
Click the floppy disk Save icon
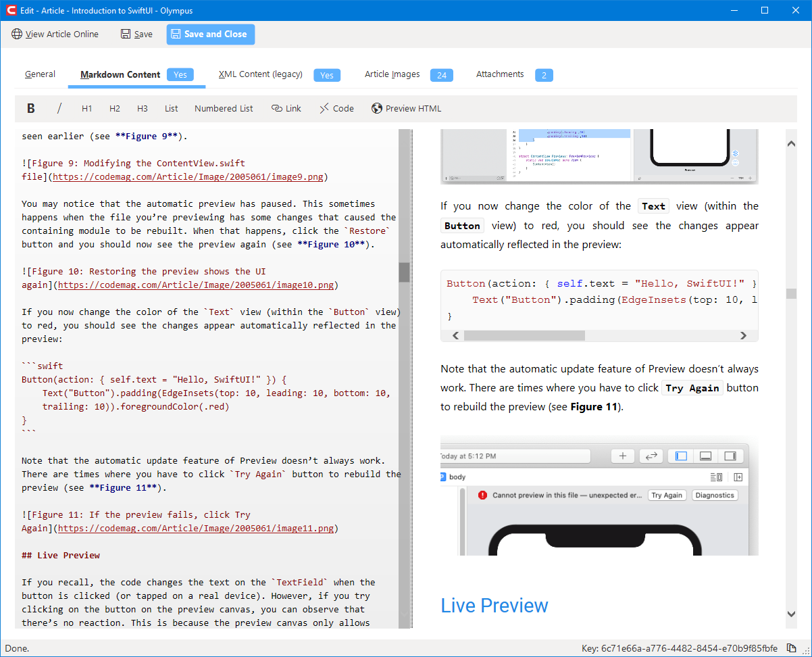click(x=126, y=34)
